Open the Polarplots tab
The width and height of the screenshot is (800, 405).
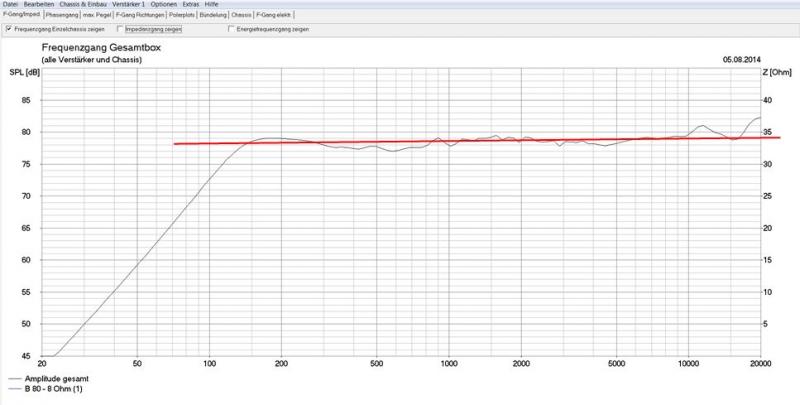click(x=182, y=15)
